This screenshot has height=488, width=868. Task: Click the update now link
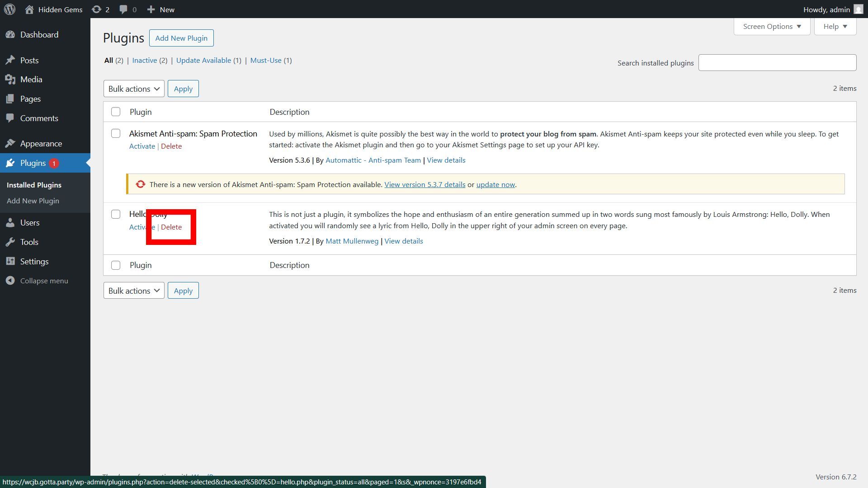pyautogui.click(x=495, y=184)
